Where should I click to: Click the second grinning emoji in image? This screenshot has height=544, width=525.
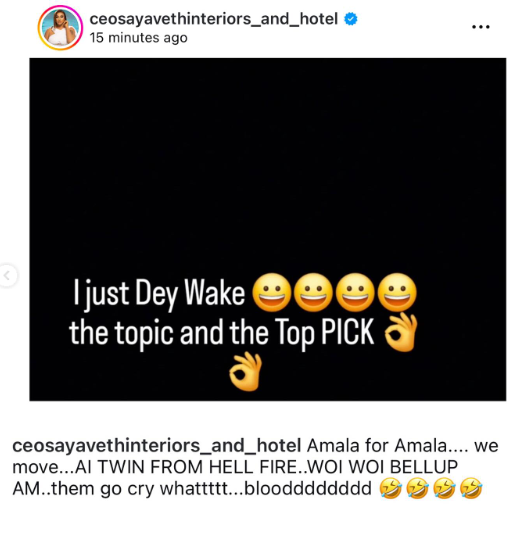[x=313, y=292]
